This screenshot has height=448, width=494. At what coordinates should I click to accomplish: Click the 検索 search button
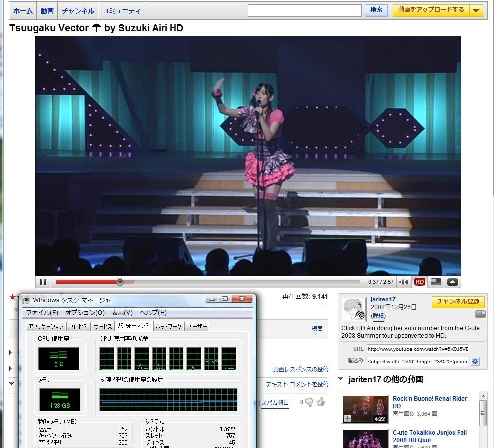tap(376, 10)
